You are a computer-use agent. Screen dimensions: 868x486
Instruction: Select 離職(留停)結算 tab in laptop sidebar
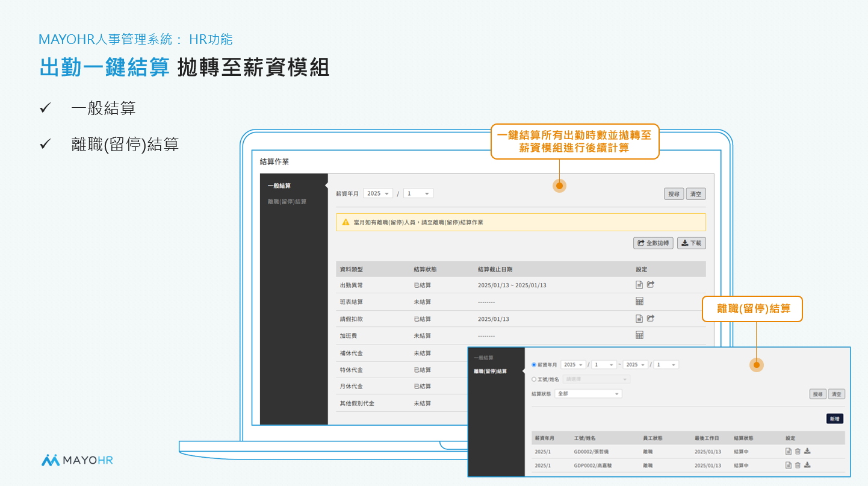[x=287, y=201]
